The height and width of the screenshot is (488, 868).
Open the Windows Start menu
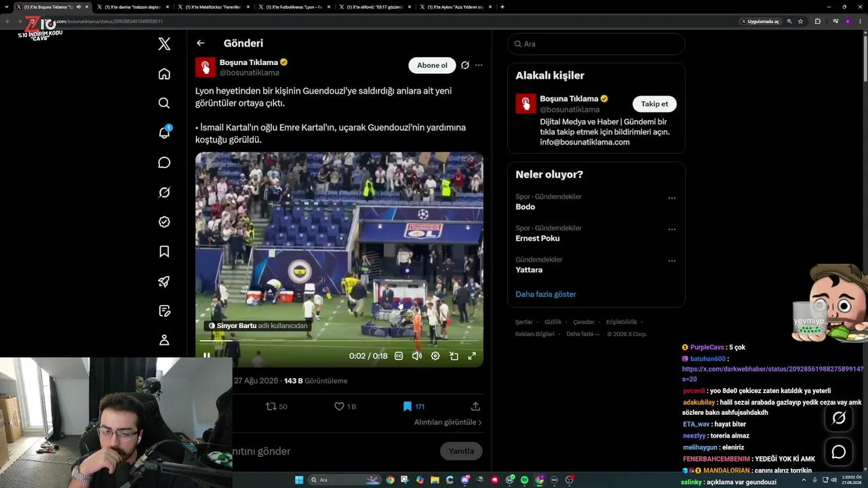pos(299,480)
